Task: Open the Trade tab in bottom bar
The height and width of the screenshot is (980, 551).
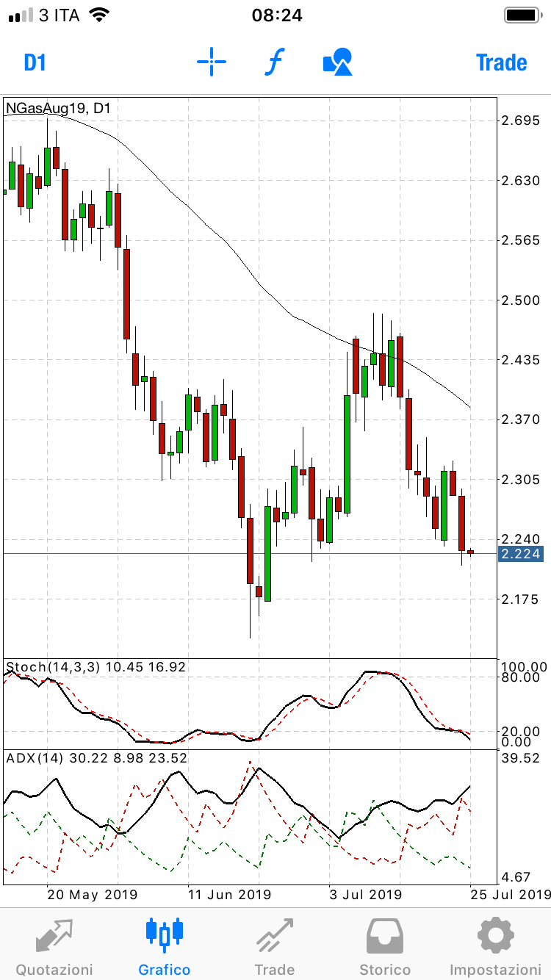Action: pos(275,948)
